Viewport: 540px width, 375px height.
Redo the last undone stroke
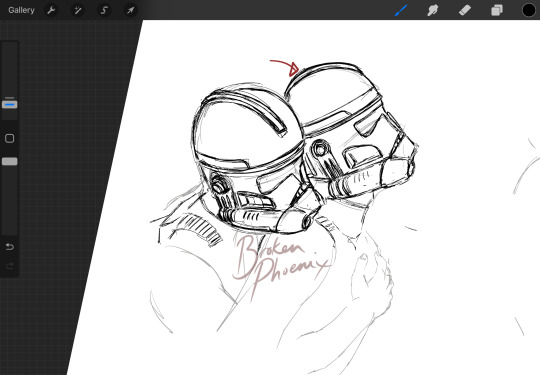(x=10, y=266)
